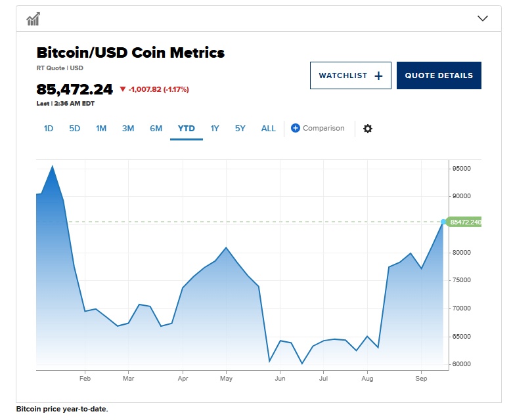Select the 1D time range
The width and height of the screenshot is (511, 420).
tap(49, 129)
